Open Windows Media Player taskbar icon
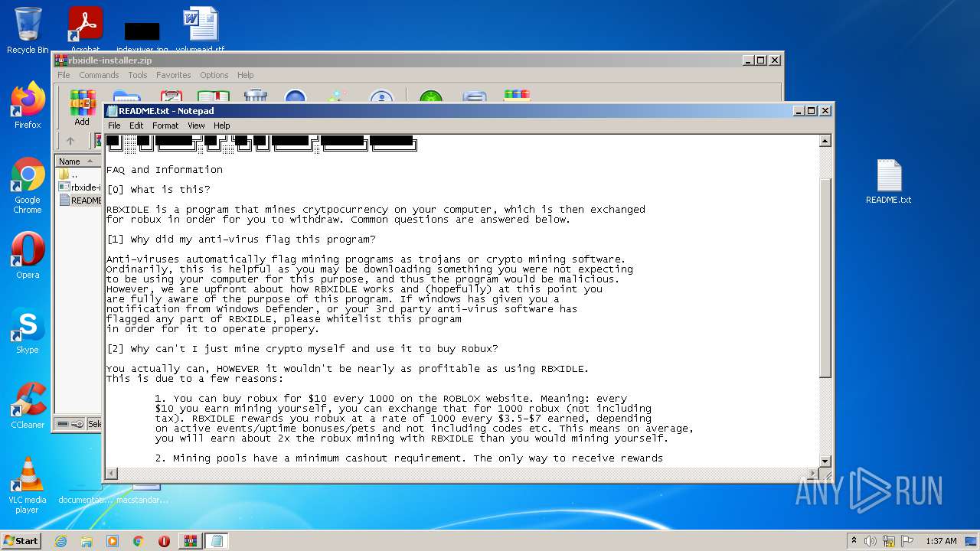Viewport: 980px width, 551px height. 113,541
